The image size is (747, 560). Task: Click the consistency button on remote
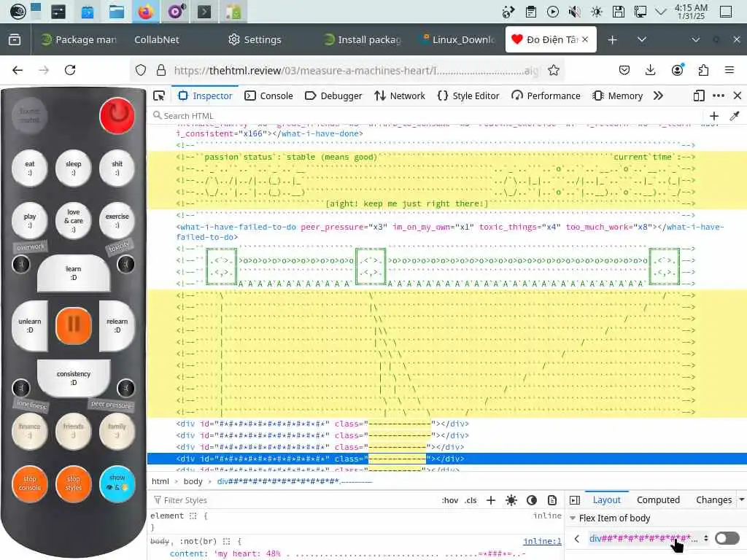pos(74,378)
